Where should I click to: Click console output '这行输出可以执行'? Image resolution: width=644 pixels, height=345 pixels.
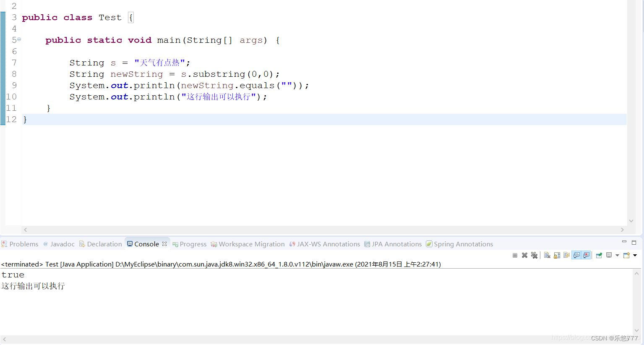[x=33, y=286]
